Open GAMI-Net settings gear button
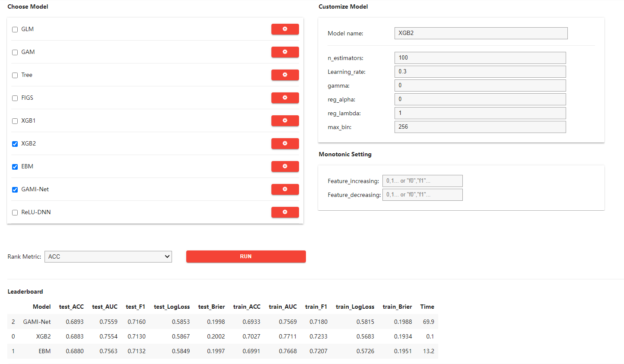624x364 pixels. click(285, 189)
